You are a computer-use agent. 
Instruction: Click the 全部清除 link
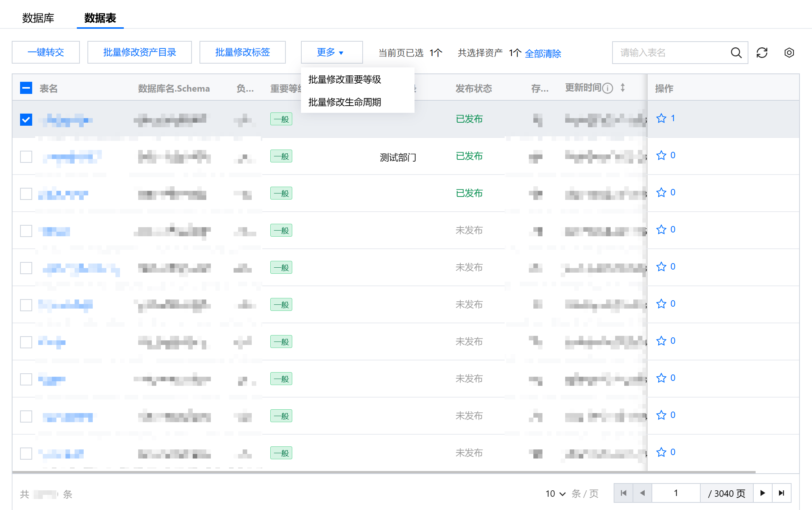[543, 53]
